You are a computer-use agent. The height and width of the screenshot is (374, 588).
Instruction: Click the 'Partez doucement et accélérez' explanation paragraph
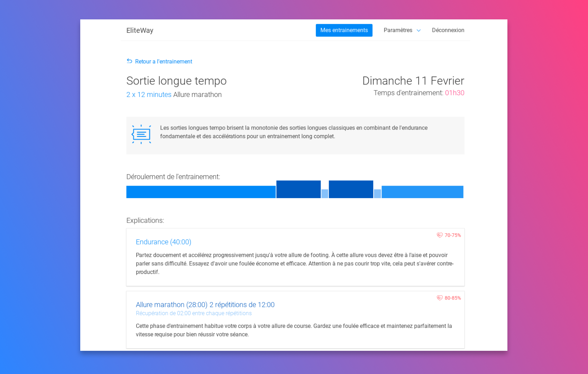point(295,264)
